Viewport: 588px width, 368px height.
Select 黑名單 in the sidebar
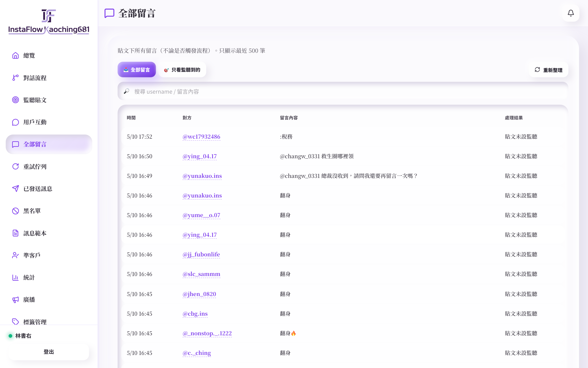(49, 211)
